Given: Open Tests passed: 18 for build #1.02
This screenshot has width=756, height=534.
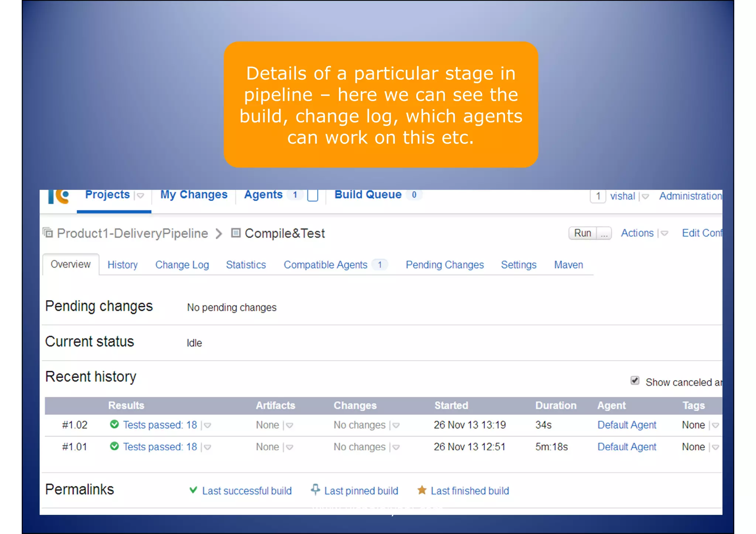Looking at the screenshot, I should pos(160,425).
